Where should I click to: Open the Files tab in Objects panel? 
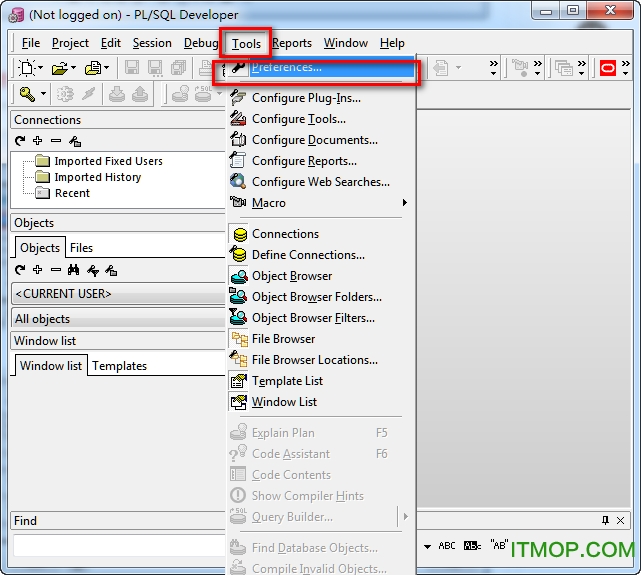click(81, 248)
